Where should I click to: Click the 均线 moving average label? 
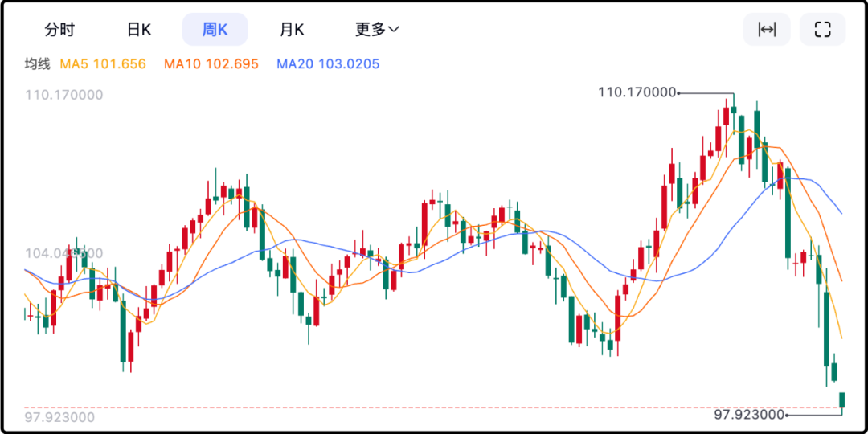tap(38, 63)
